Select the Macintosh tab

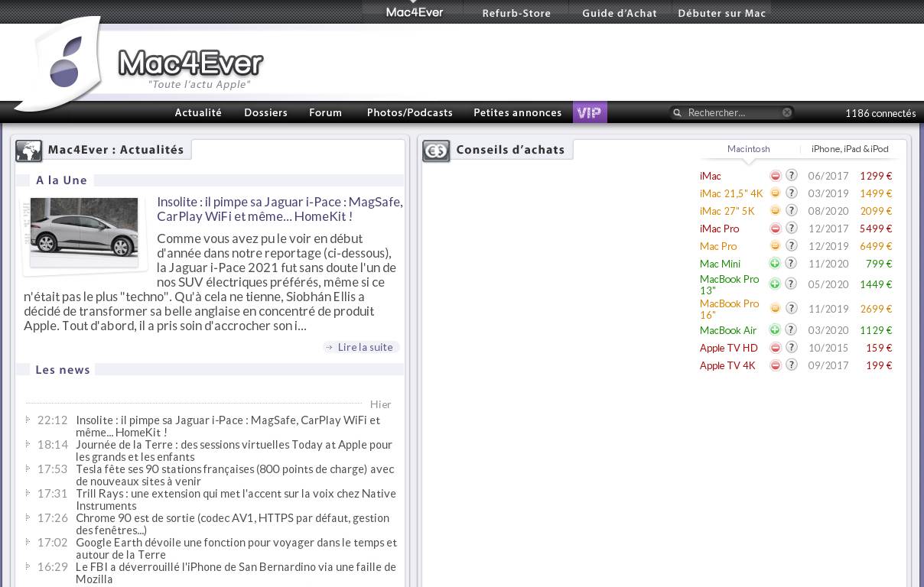tap(748, 149)
